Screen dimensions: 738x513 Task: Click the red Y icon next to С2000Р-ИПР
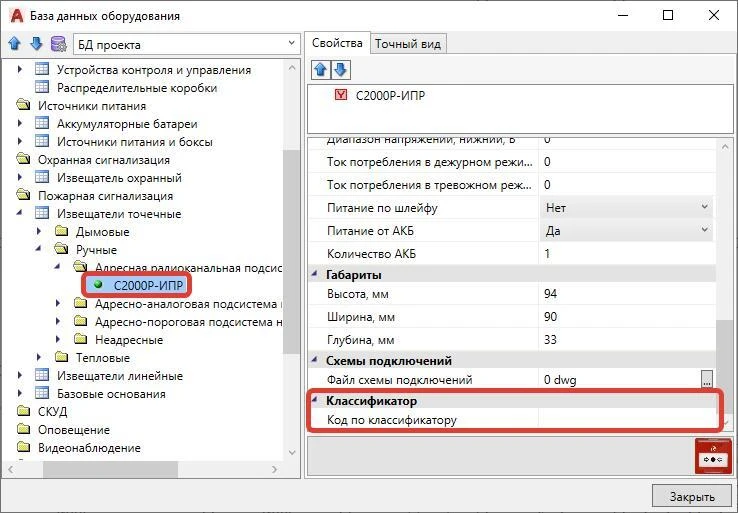pyautogui.click(x=343, y=96)
